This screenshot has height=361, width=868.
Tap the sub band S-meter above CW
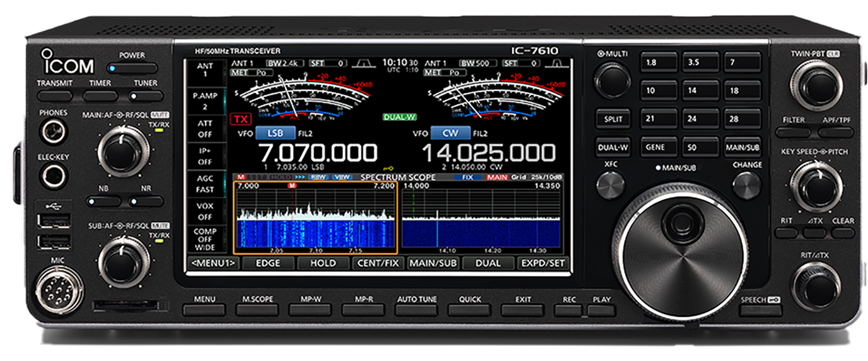(x=497, y=96)
